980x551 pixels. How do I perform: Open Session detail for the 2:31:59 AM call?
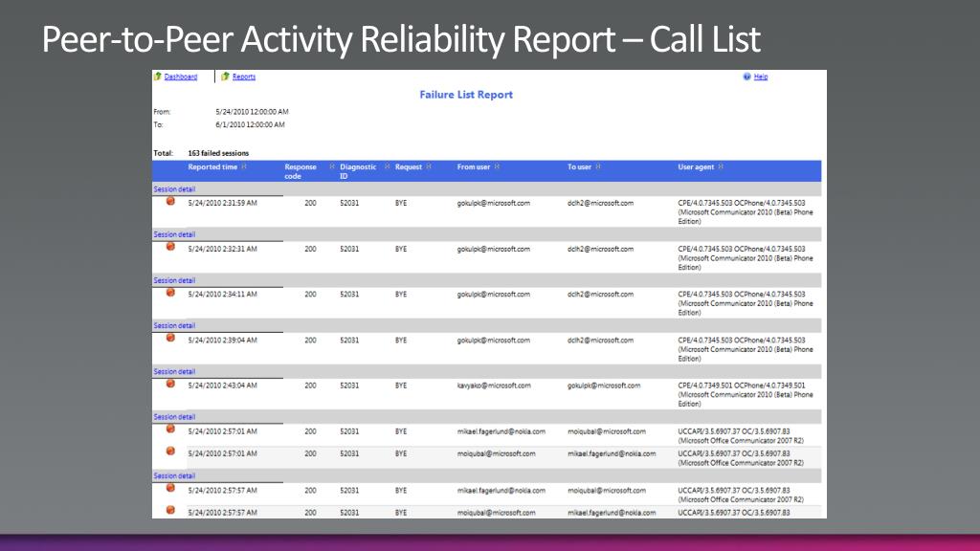174,189
